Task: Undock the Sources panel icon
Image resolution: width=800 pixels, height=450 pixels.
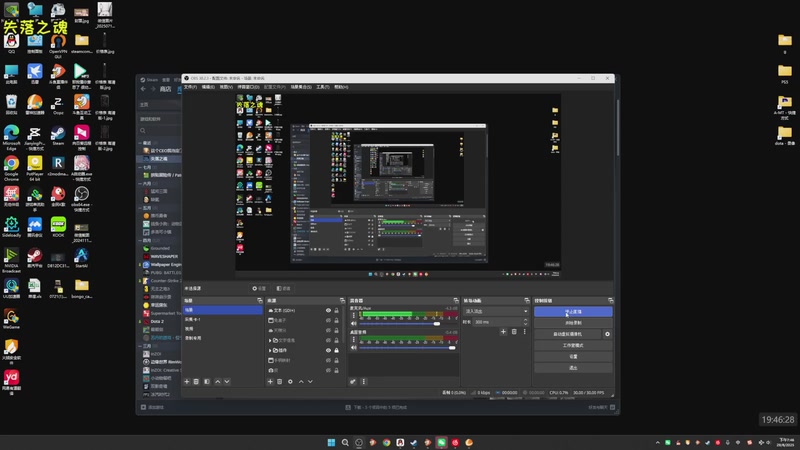Action: point(342,301)
